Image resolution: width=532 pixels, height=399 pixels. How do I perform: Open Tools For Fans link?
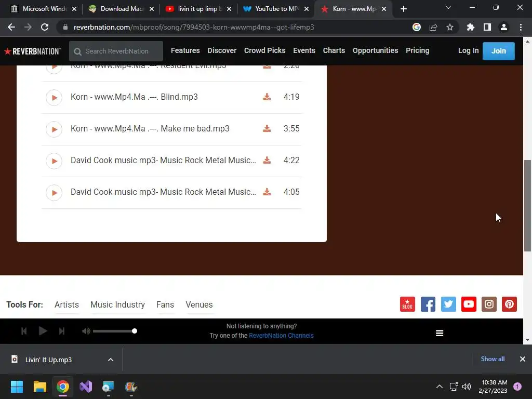[165, 304]
